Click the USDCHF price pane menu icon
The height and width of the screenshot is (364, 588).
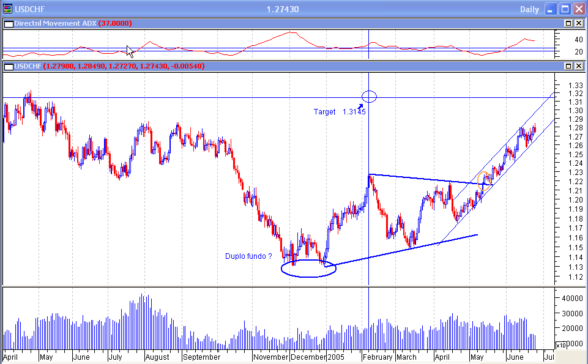tap(8, 66)
